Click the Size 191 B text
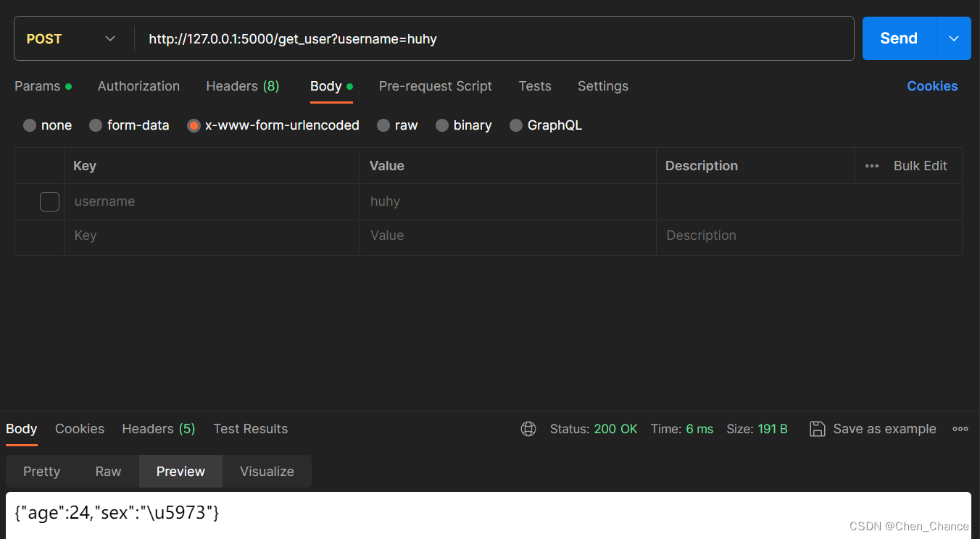980x539 pixels. pyautogui.click(x=757, y=429)
